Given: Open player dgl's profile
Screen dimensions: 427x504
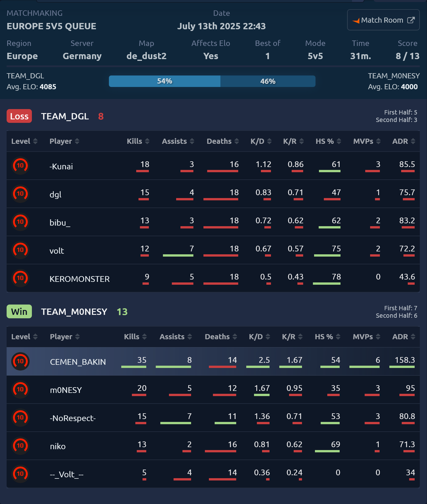Looking at the screenshot, I should (55, 195).
